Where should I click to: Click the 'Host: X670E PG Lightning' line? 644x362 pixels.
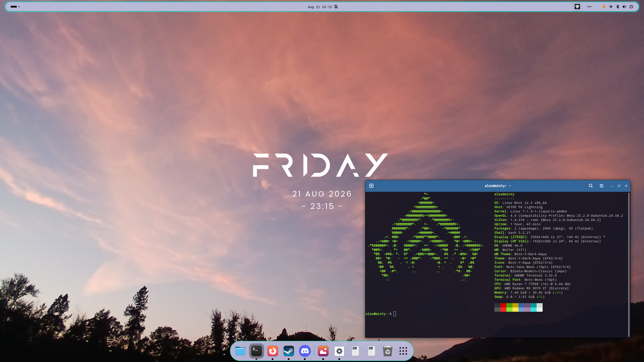pos(518,207)
